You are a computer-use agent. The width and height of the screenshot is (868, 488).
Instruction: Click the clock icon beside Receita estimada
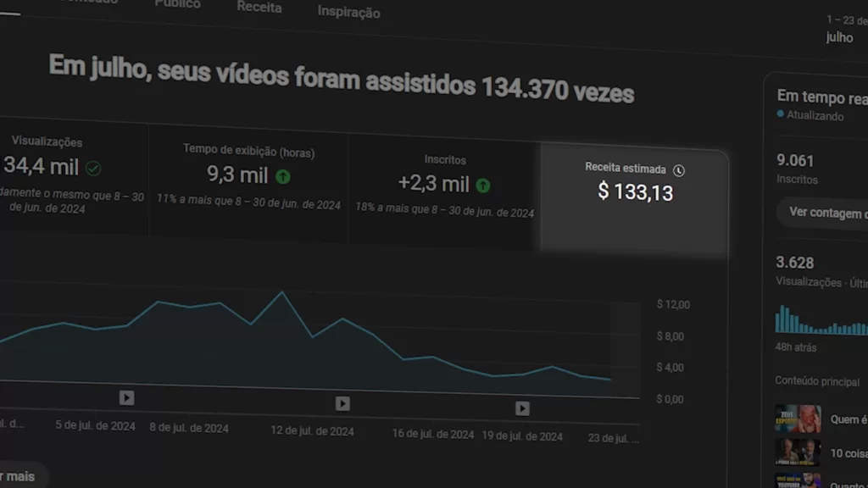pos(679,170)
